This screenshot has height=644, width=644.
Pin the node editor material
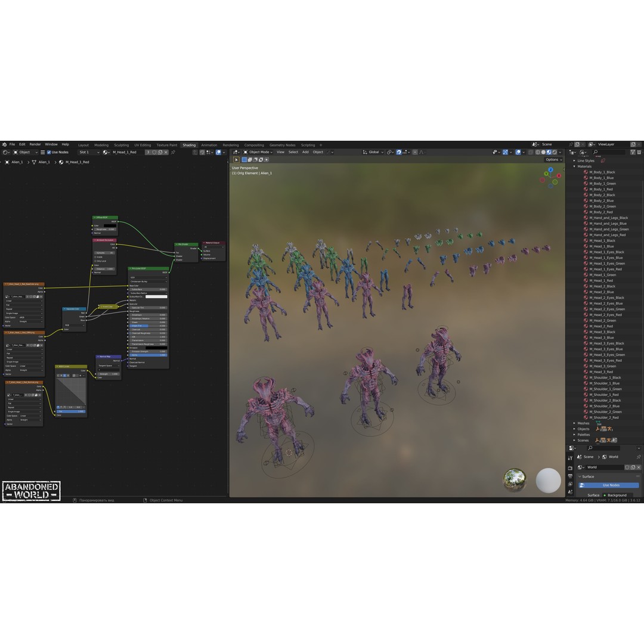tap(173, 153)
